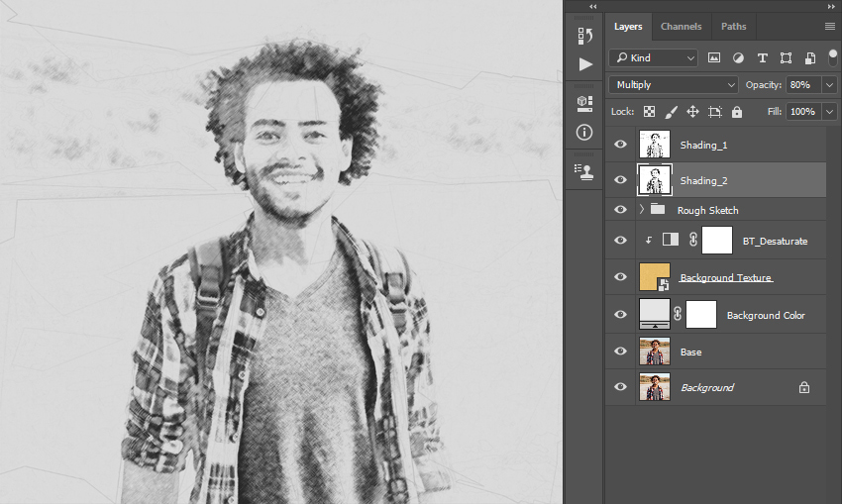Switch to the Channels tab
This screenshot has width=842, height=504.
click(x=681, y=27)
